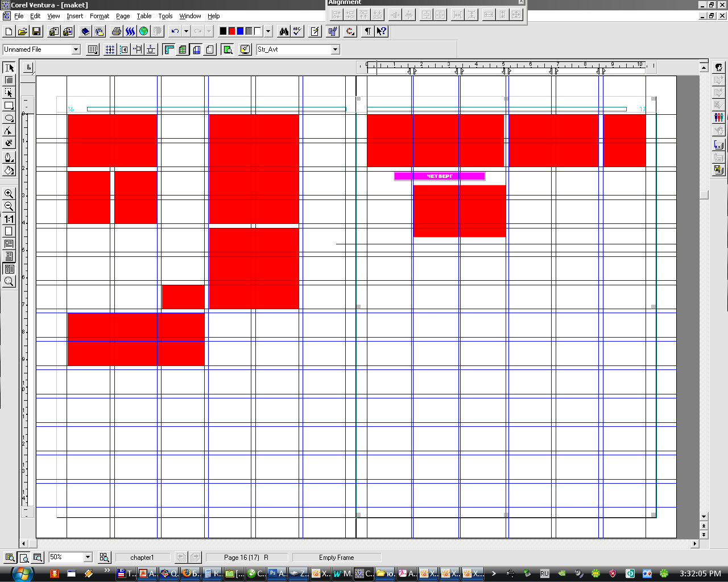Click the system clock 3:32:05 PM
Image resolution: width=728 pixels, height=582 pixels.
(700, 573)
